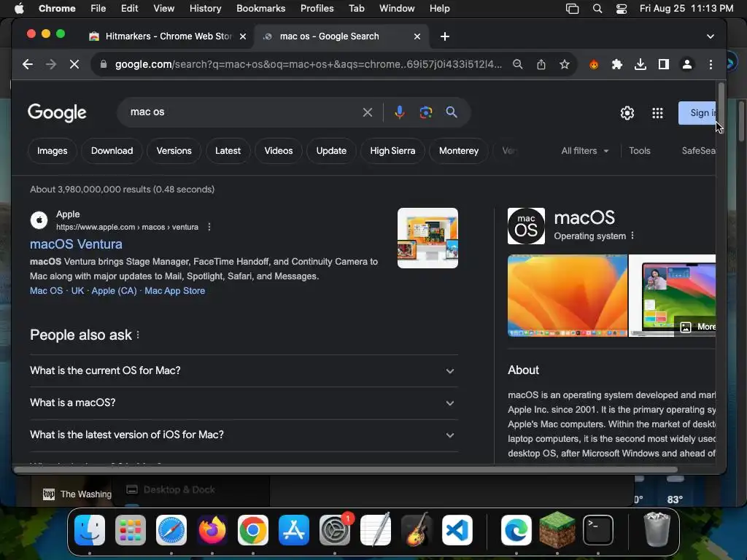Open a new tab with plus button

444,36
